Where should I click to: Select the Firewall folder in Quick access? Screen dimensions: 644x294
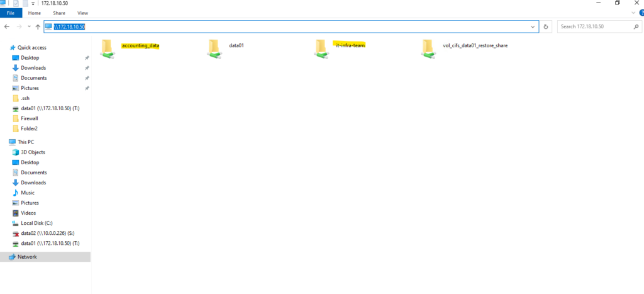click(x=30, y=118)
